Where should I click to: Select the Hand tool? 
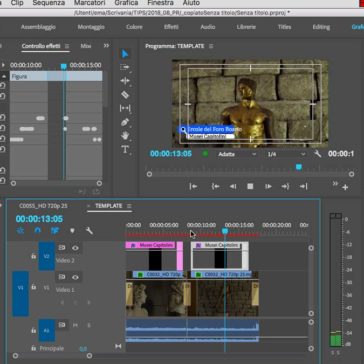click(125, 135)
